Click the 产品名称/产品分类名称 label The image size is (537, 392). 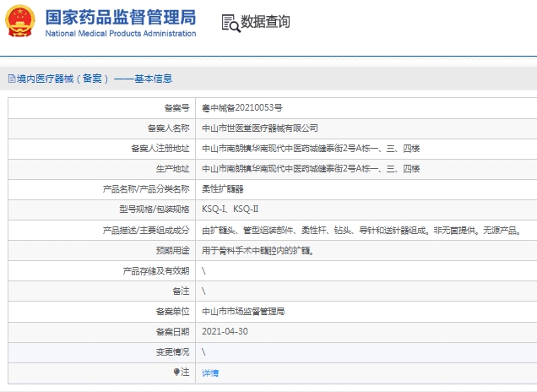click(x=146, y=188)
